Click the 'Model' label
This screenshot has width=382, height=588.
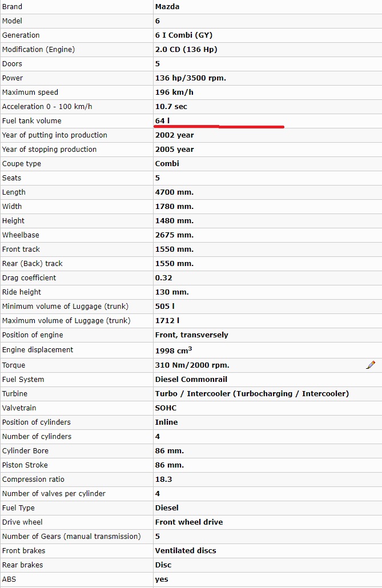(12, 21)
